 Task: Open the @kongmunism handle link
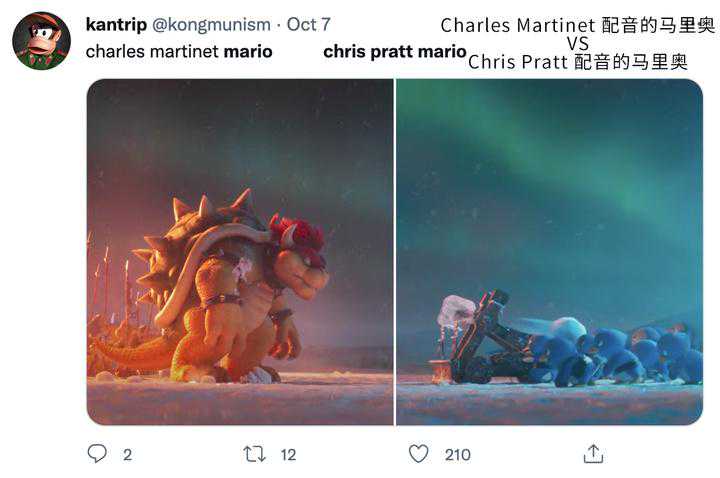(x=211, y=24)
